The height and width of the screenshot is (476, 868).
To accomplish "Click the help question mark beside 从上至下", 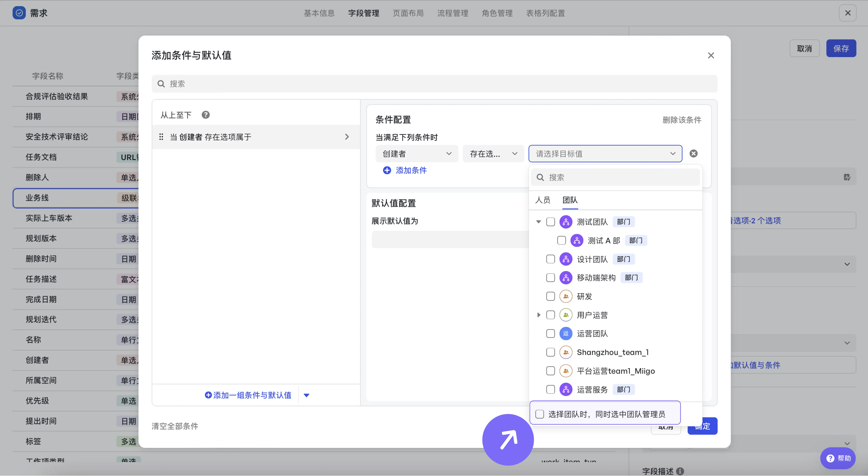I will coord(206,115).
